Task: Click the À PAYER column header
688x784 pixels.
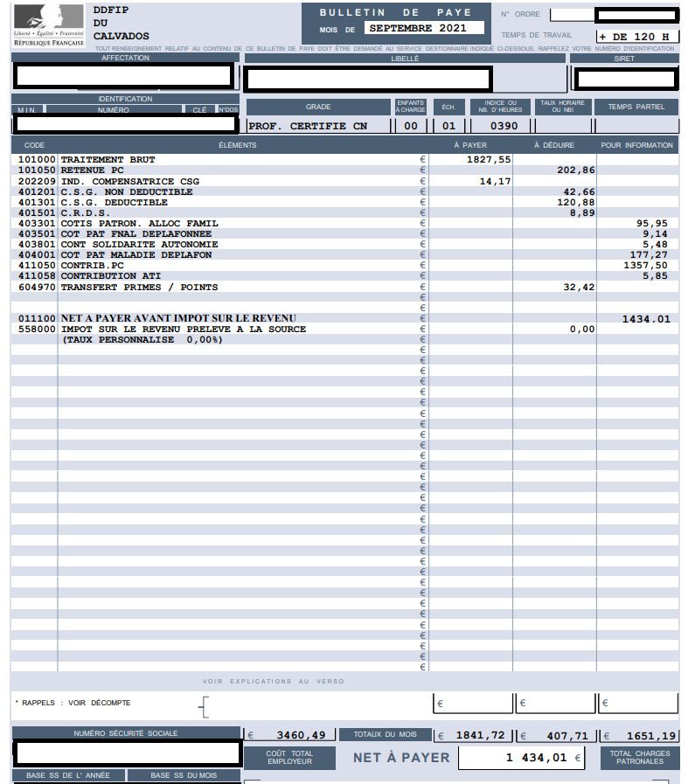Action: click(470, 145)
